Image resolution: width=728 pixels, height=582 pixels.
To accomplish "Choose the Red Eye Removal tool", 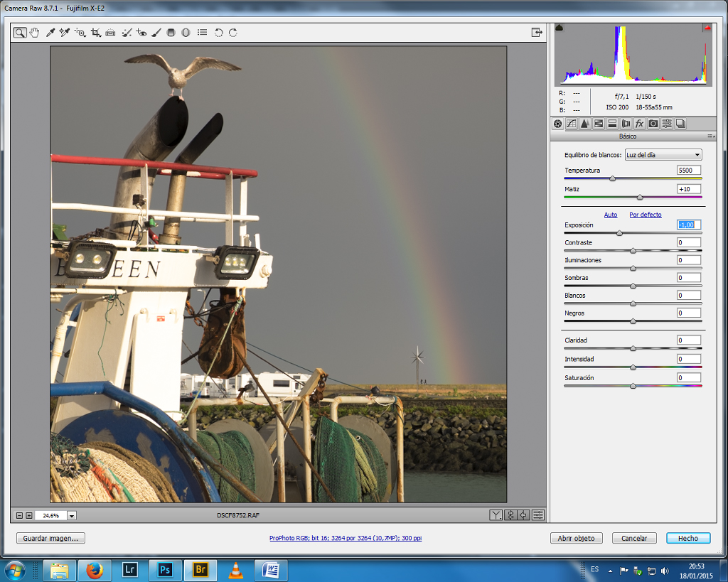I will click(x=141, y=33).
